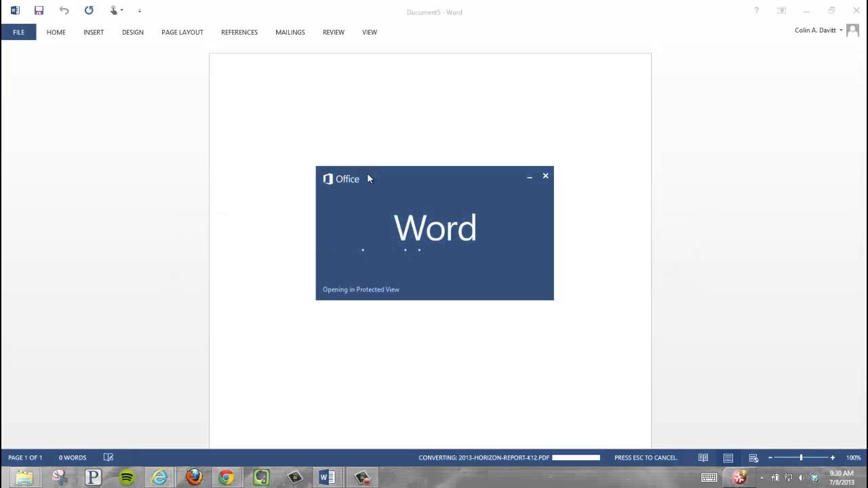Launch Internet Explorer from taskbar

(x=159, y=477)
